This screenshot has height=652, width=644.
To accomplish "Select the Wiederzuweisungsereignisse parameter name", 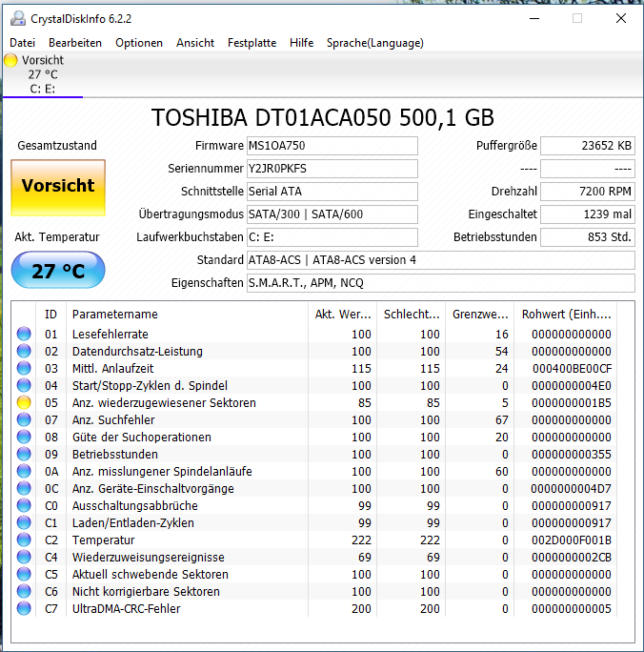I will pyautogui.click(x=149, y=558).
